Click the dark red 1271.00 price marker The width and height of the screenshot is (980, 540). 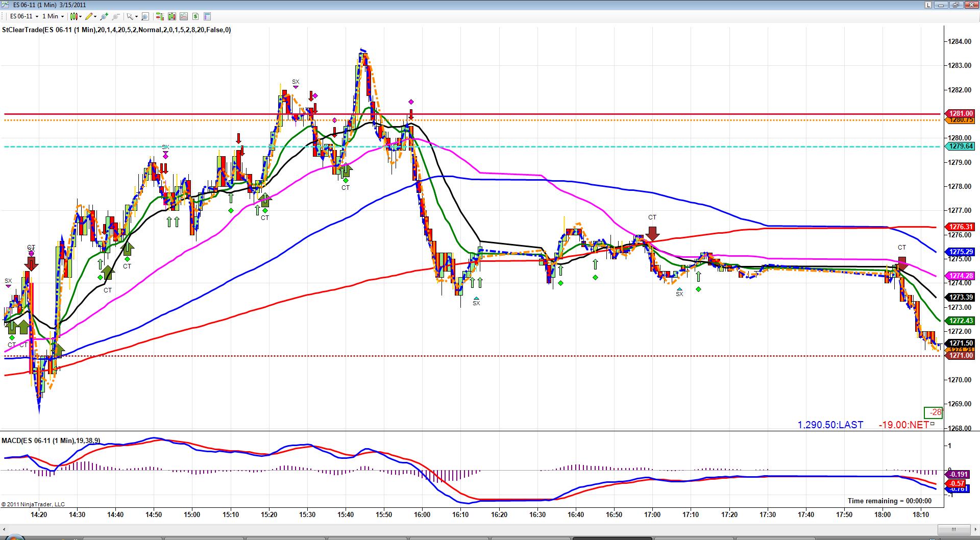point(960,356)
